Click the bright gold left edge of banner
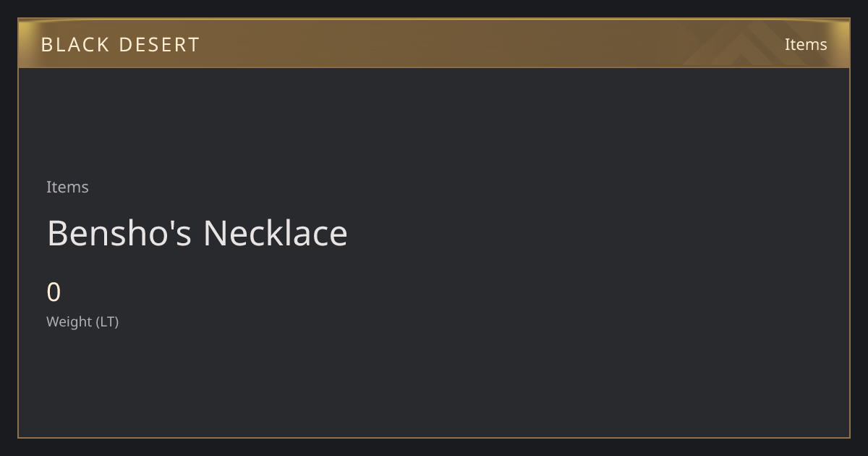Screen dimensions: 868x456 25,43
